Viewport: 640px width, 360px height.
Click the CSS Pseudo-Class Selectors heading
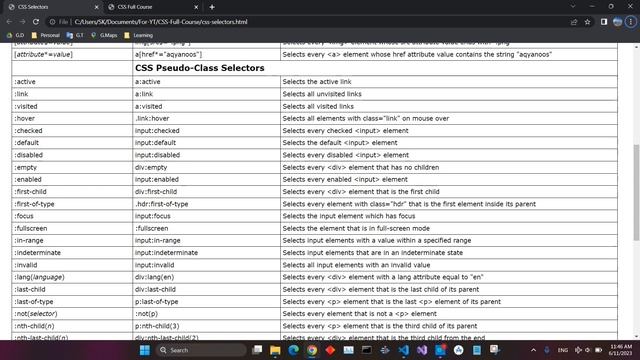200,68
